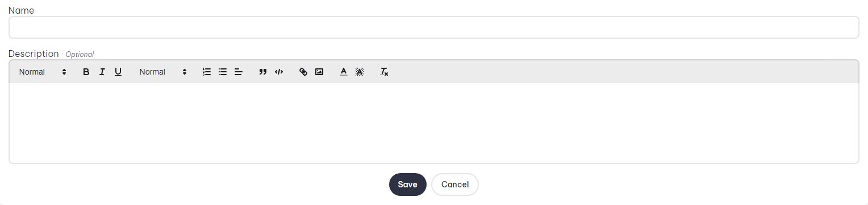The width and height of the screenshot is (868, 205).
Task: Click inside the Description text area
Action: pos(434,123)
